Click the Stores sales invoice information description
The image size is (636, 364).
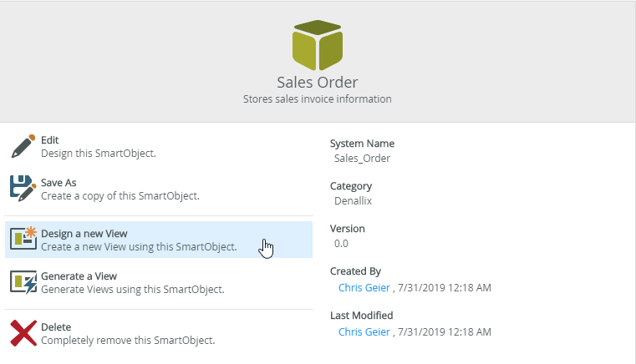click(x=318, y=99)
